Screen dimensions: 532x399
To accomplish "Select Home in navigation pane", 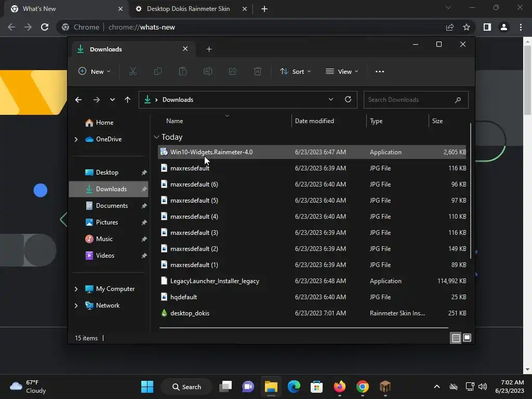I will point(109,123).
